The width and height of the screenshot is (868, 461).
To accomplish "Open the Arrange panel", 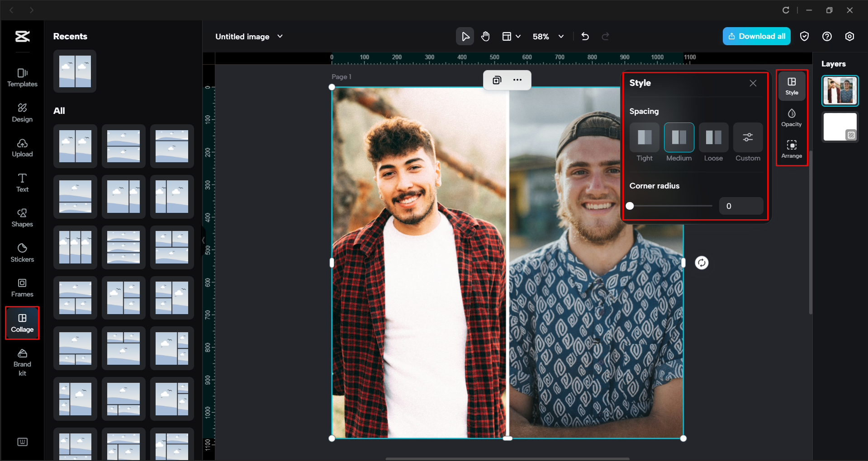I will pos(792,149).
